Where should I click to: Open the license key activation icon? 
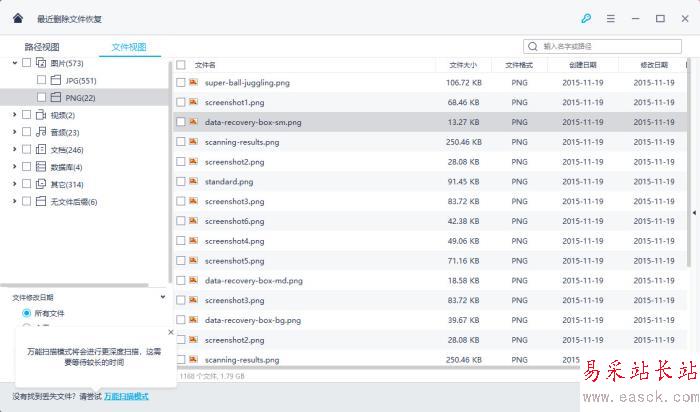point(586,18)
